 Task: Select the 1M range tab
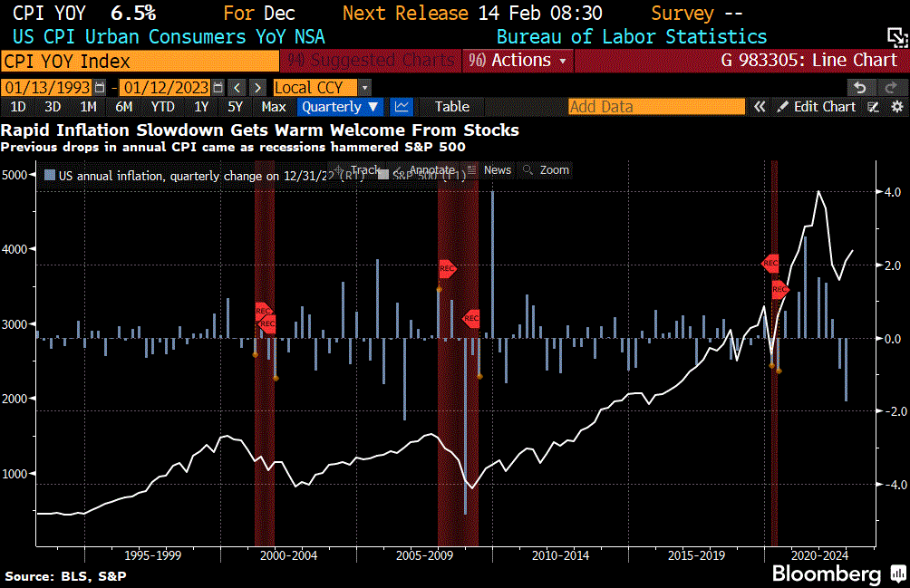(x=88, y=107)
